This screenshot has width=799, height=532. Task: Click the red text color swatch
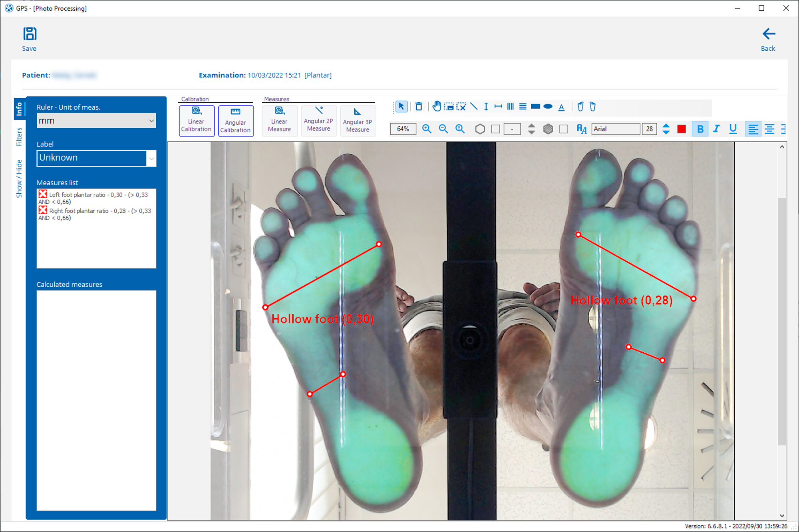point(682,129)
